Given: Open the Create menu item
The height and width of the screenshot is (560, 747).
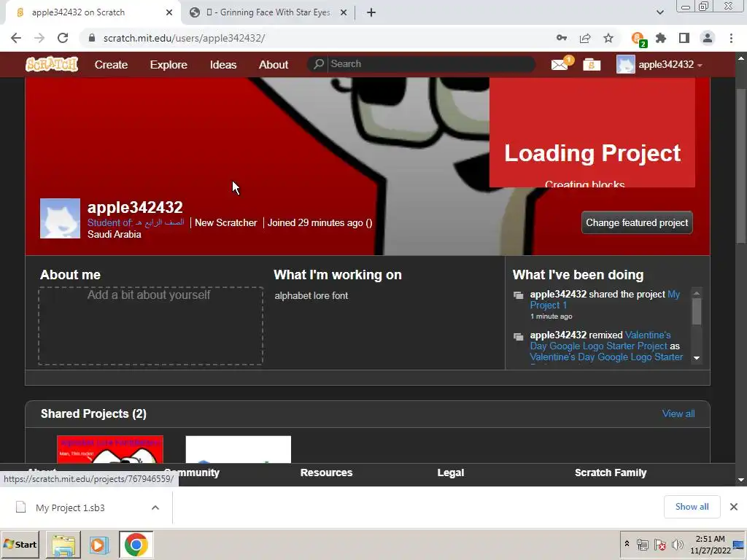Looking at the screenshot, I should tap(111, 64).
